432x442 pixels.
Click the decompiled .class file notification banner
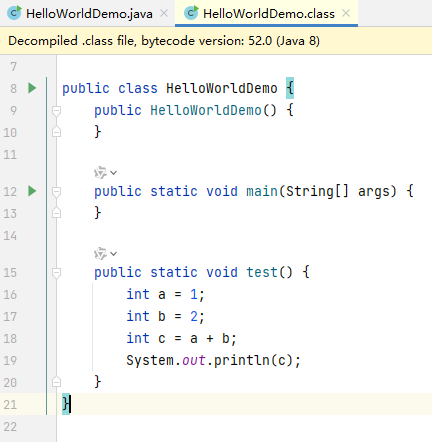[x=216, y=41]
